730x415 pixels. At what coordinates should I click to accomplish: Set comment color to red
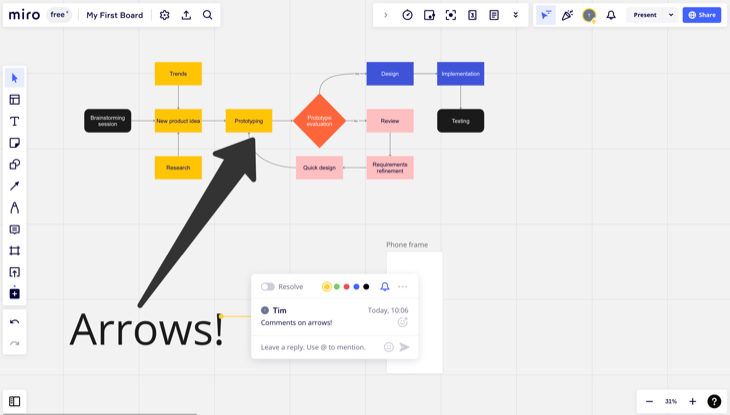pyautogui.click(x=346, y=287)
